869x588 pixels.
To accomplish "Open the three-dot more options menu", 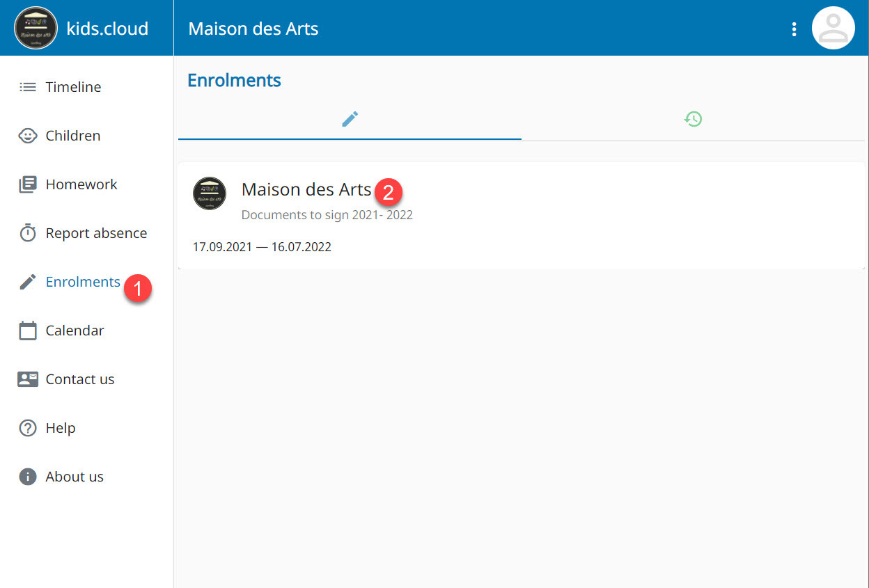I will (x=794, y=29).
